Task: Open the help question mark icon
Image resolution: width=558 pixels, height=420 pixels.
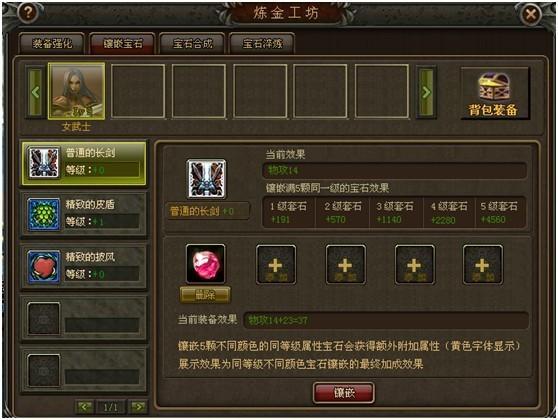Action: [28, 13]
